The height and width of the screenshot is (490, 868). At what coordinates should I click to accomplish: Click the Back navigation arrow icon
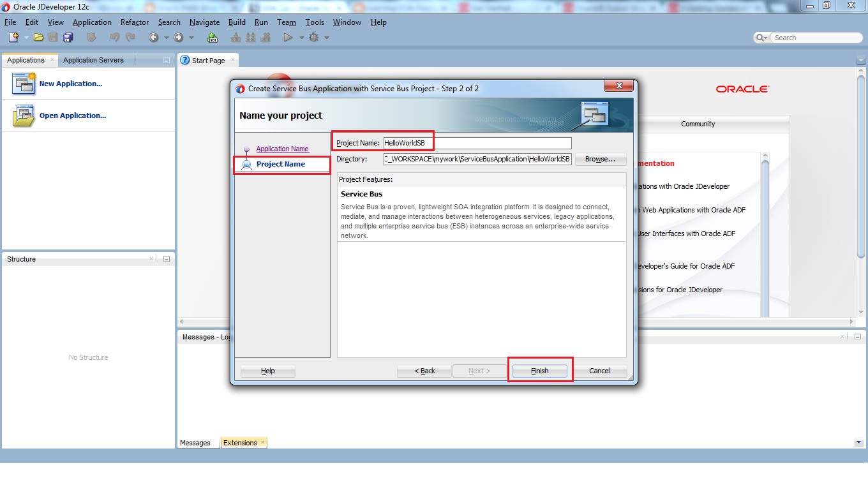point(154,38)
